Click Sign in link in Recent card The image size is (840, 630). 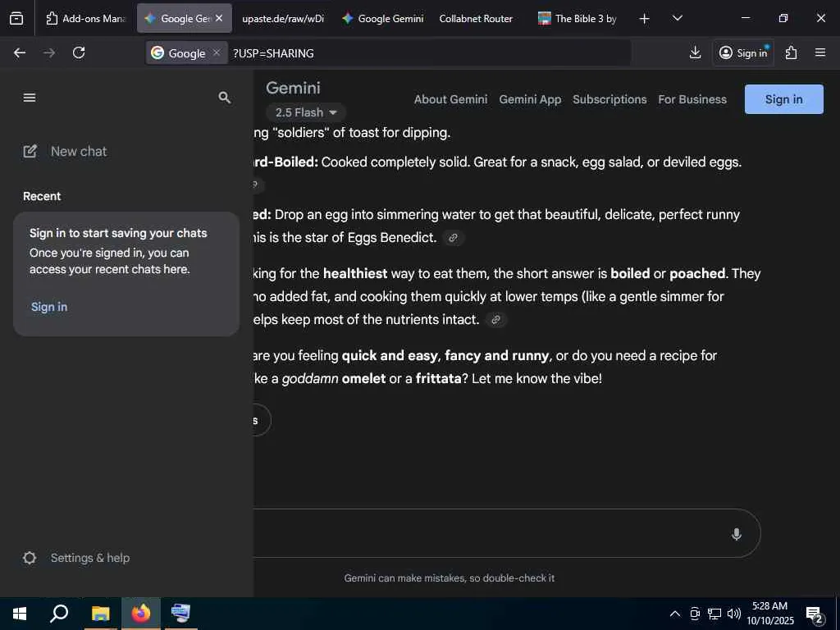[49, 307]
